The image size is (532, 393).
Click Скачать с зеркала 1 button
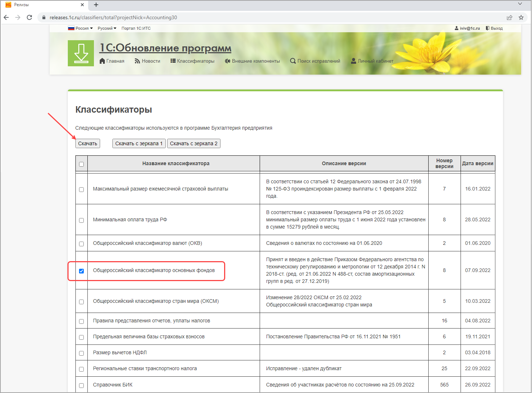pyautogui.click(x=139, y=143)
